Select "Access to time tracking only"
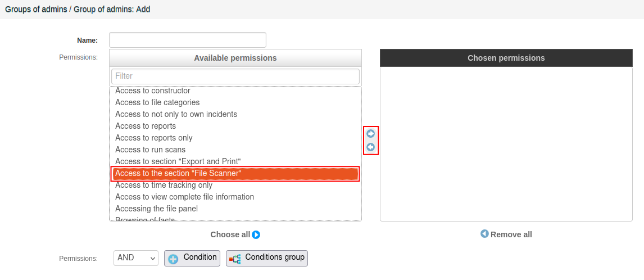The width and height of the screenshot is (644, 280). pos(164,185)
